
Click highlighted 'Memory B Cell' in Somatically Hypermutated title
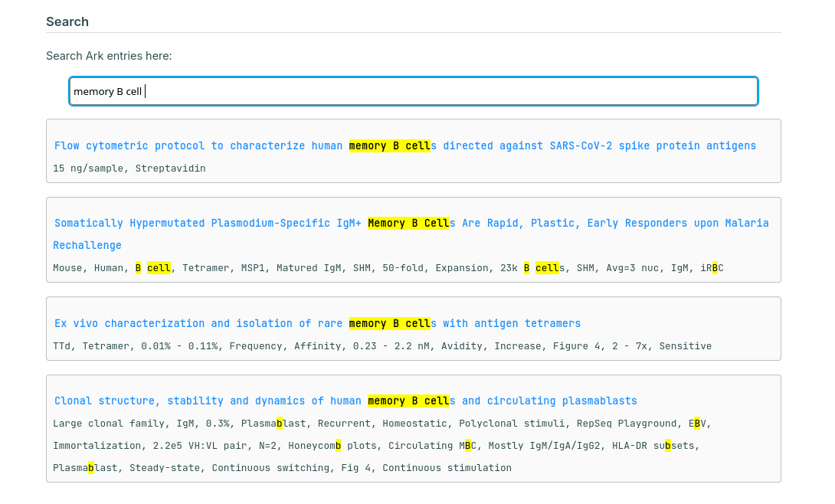408,223
